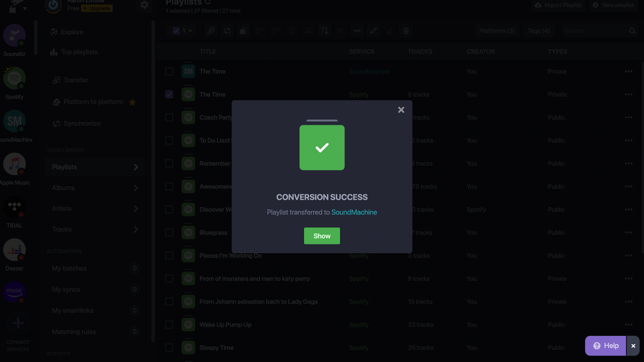The height and width of the screenshot is (362, 644).
Task: Open the Transfer menu item
Action: (x=70, y=80)
